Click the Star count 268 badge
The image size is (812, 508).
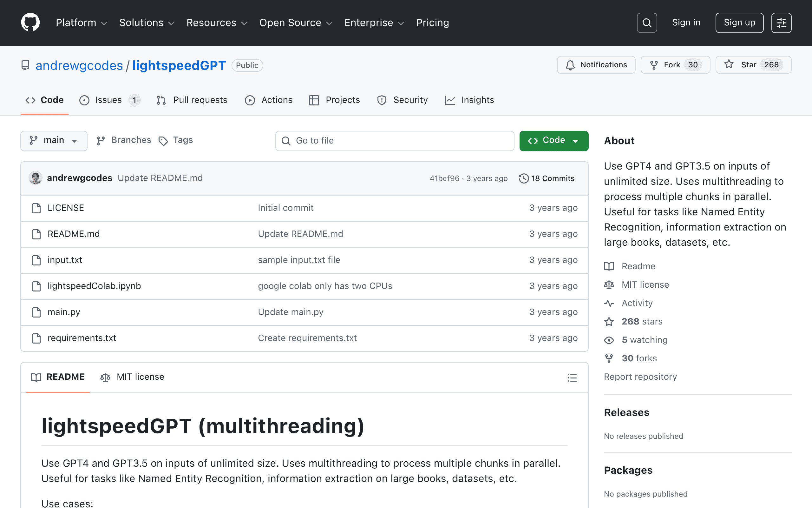(x=771, y=65)
